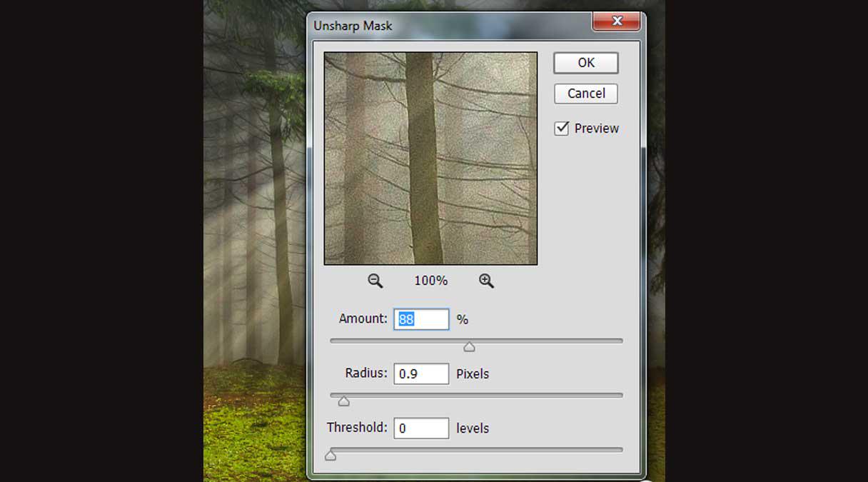Close the Unsharp Mask dialog window

617,21
